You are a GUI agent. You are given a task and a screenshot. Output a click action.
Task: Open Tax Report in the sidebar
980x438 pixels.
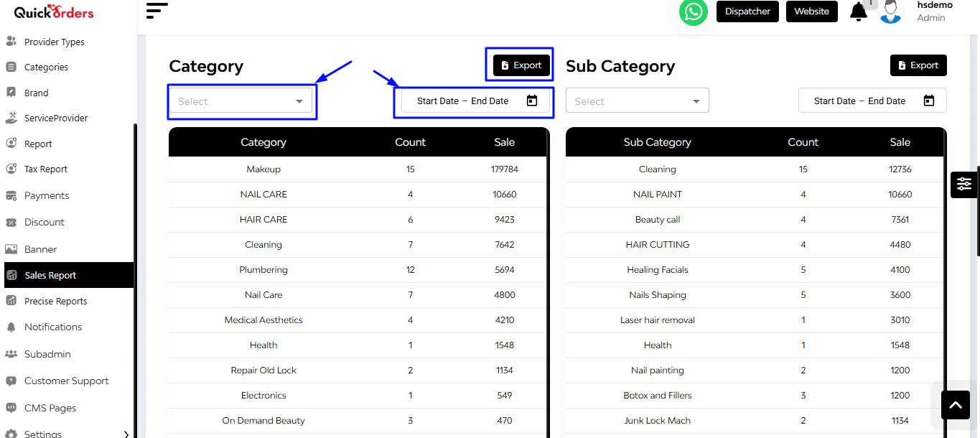pyautogui.click(x=46, y=169)
